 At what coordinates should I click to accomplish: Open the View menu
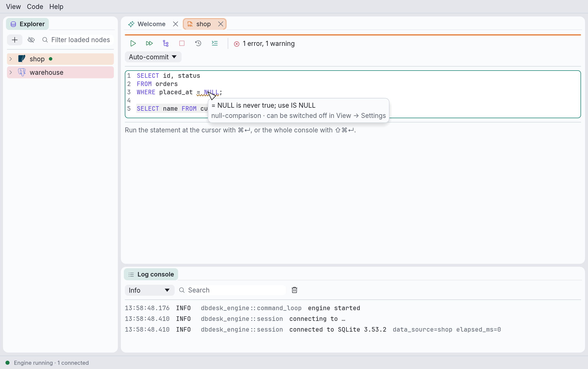click(13, 6)
